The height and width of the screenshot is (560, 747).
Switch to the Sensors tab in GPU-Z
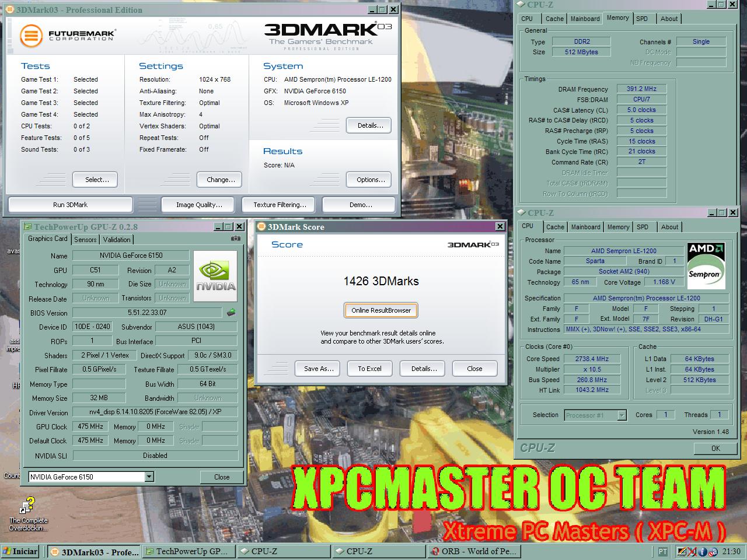point(85,240)
